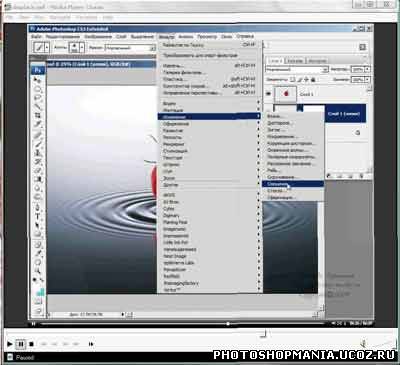Select the Move tool in the toolbox
Screen dimensions: 400x365
click(x=37, y=80)
